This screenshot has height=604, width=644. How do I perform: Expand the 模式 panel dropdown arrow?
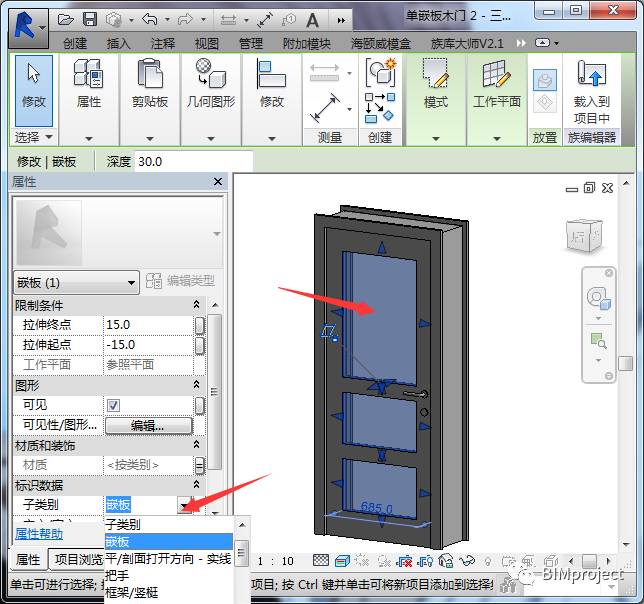click(436, 139)
